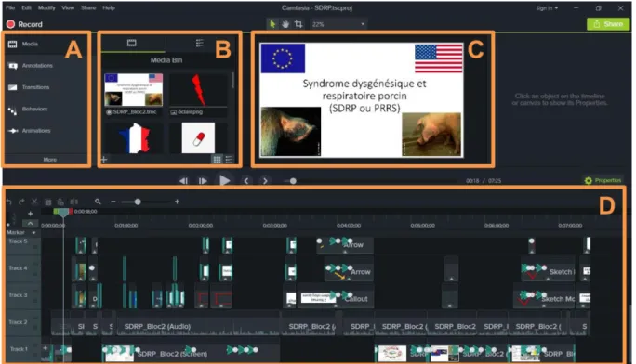Switch Media Bin to list details view
Viewport: 636px width, 364px height.
(229, 160)
